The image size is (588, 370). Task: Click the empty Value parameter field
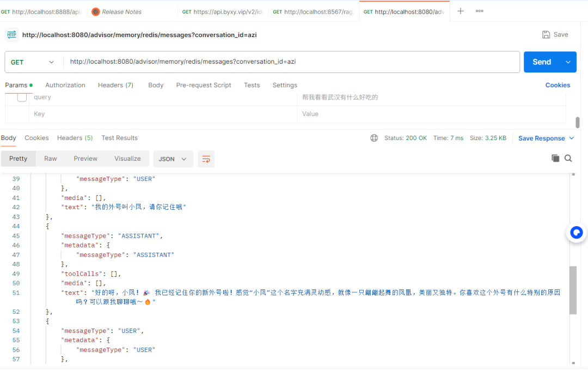click(431, 114)
